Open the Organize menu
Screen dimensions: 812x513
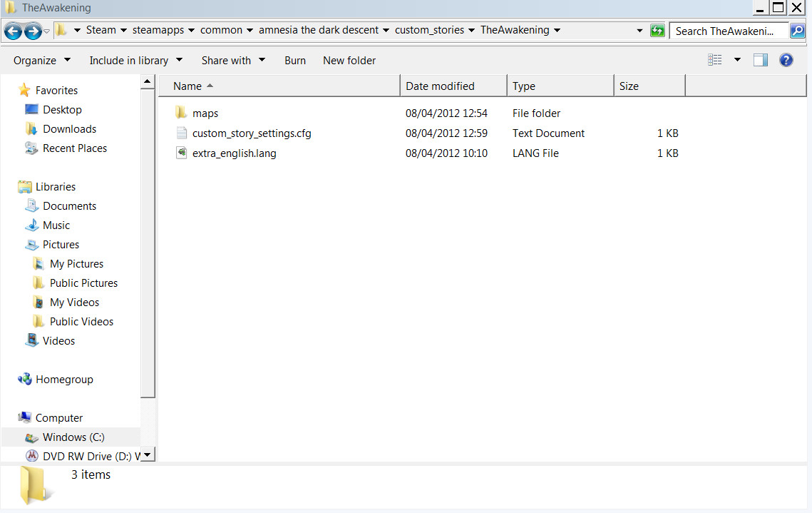42,61
